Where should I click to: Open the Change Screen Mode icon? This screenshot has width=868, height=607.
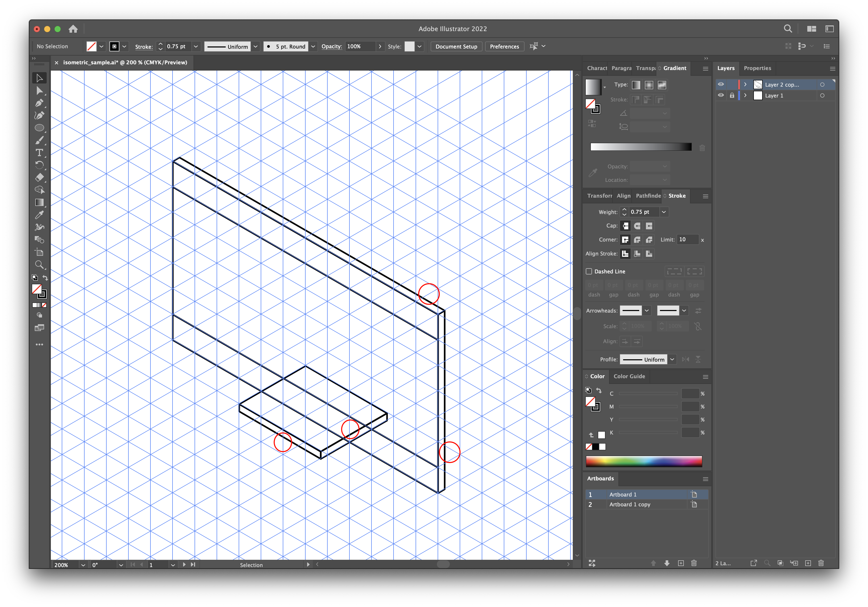tap(39, 328)
